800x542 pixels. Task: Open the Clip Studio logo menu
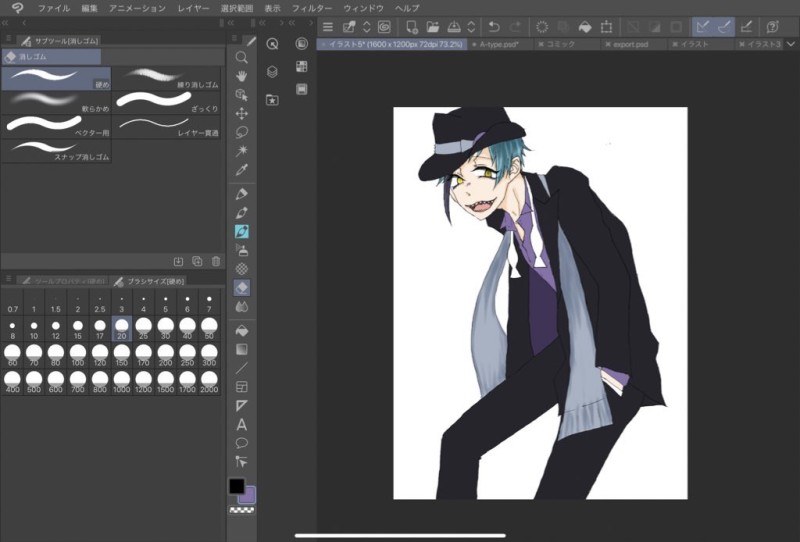pos(17,8)
